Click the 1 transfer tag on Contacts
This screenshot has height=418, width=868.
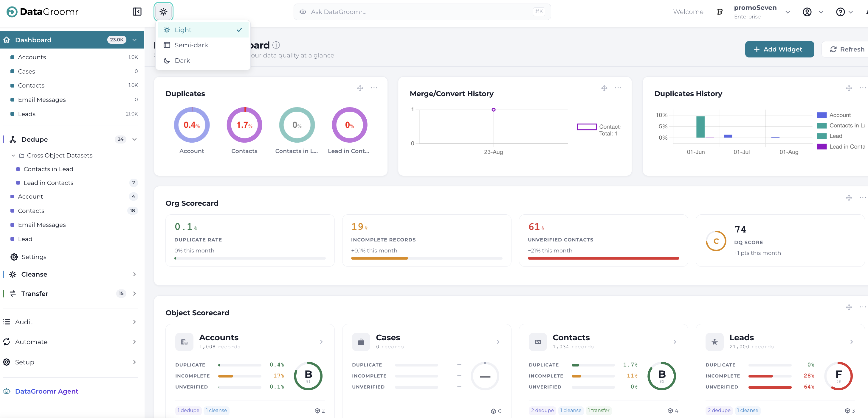599,410
